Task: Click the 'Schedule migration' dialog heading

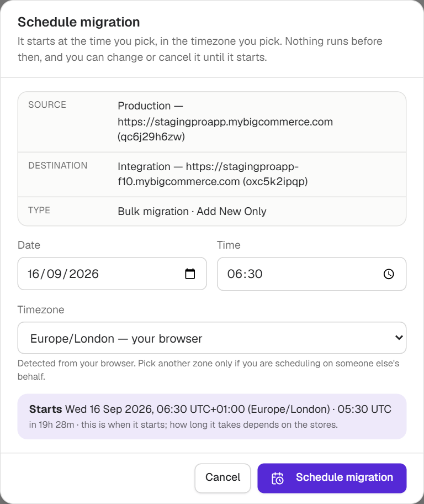Action: [79, 22]
